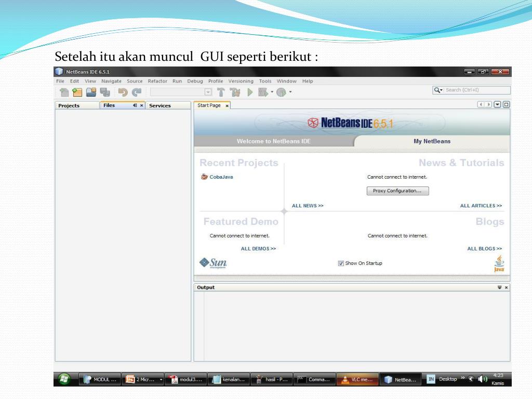Screen dimensions: 532x399
Task: Open the VLC media player taskbar button
Action: [x=357, y=379]
